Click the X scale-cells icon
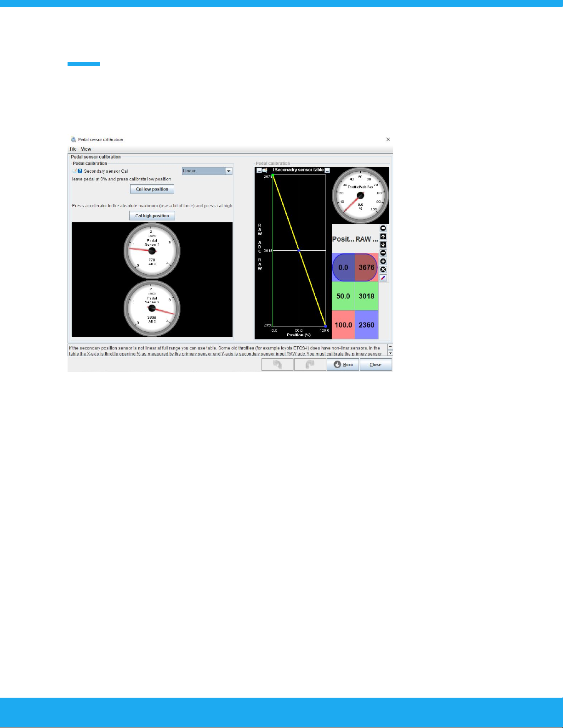 (383, 270)
